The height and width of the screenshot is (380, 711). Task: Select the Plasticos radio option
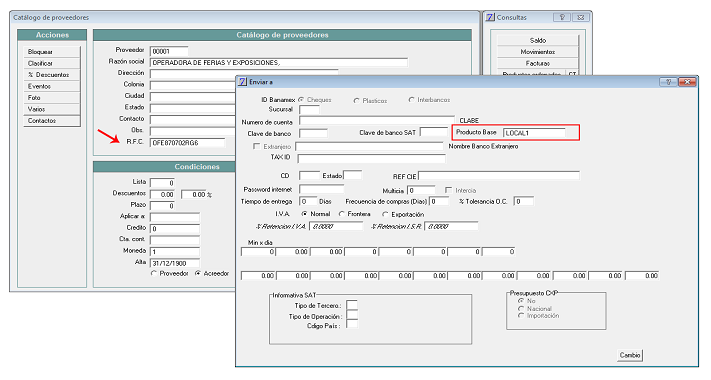(356, 100)
